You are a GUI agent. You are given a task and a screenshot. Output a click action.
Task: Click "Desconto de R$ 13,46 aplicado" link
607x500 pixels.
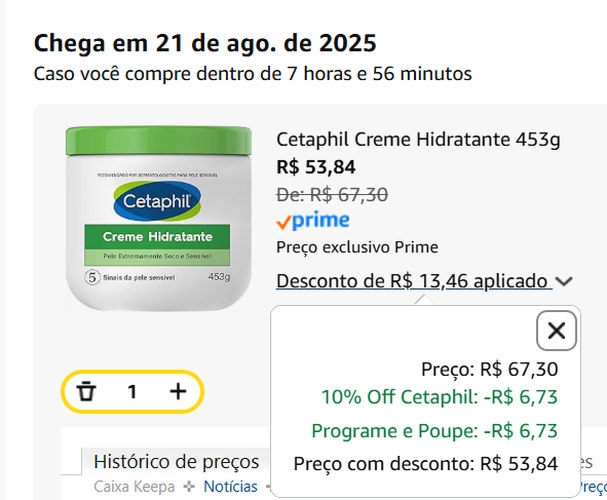413,281
